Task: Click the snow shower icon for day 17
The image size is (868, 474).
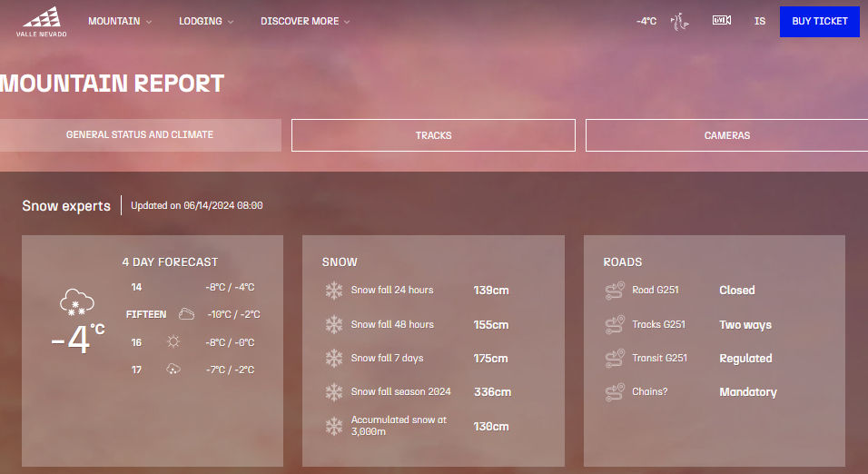Action: tap(173, 370)
